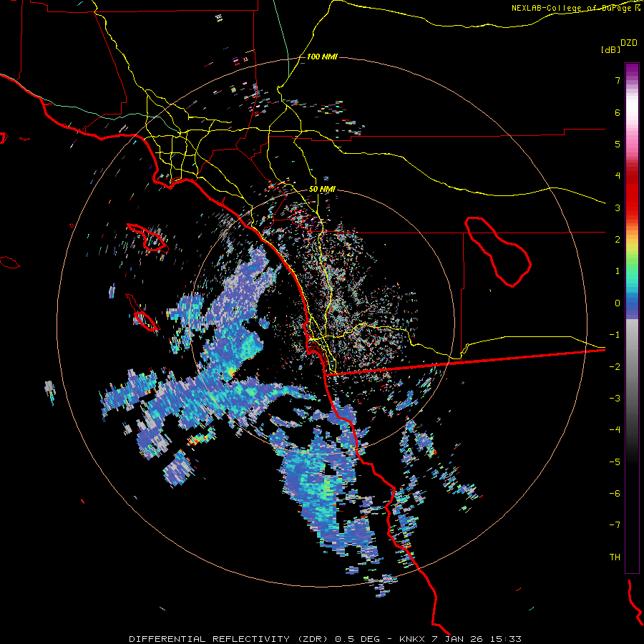Click the 3 value on the color scale
Image resolution: width=644 pixels, height=644 pixels.
pos(618,208)
